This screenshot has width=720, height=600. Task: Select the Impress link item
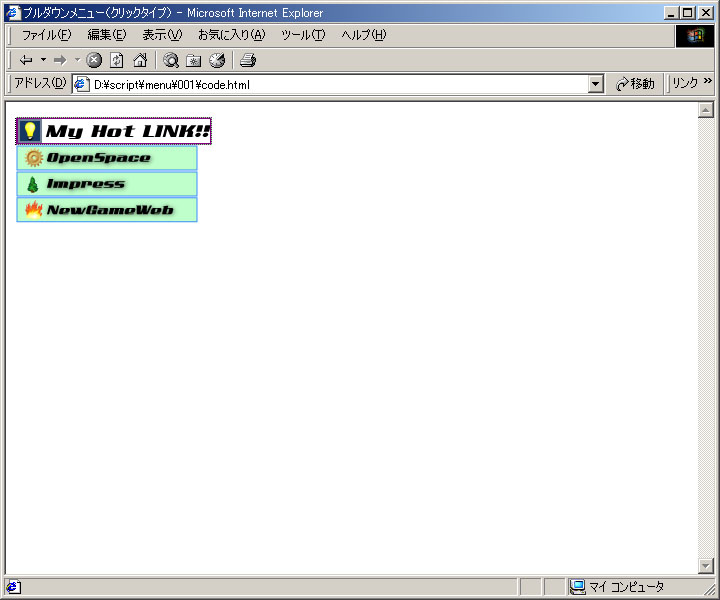pos(107,184)
